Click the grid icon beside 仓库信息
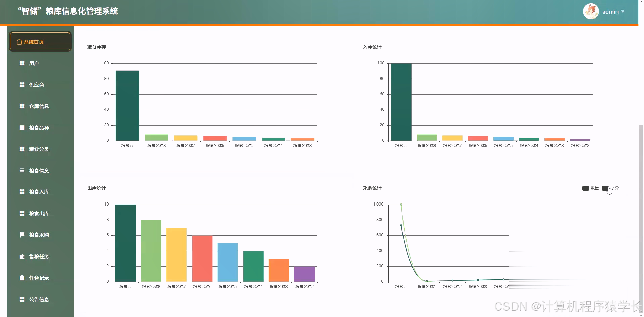 tap(22, 106)
